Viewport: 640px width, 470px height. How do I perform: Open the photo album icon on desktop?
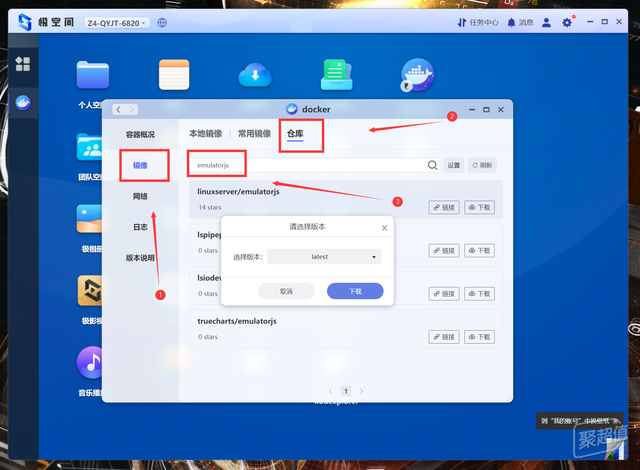click(x=89, y=219)
